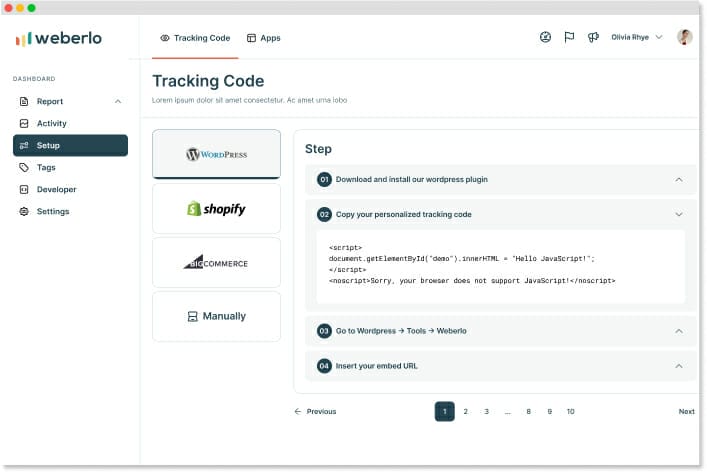Click 'Download and install our wordpress plugin' text
Screen dimensions: 707x473
pyautogui.click(x=412, y=179)
